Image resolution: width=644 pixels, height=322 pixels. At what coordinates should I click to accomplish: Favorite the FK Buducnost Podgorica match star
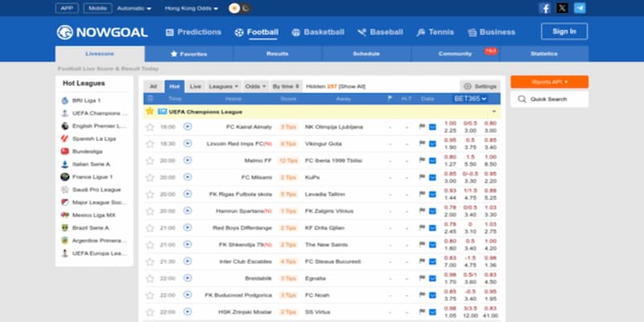[x=150, y=295]
